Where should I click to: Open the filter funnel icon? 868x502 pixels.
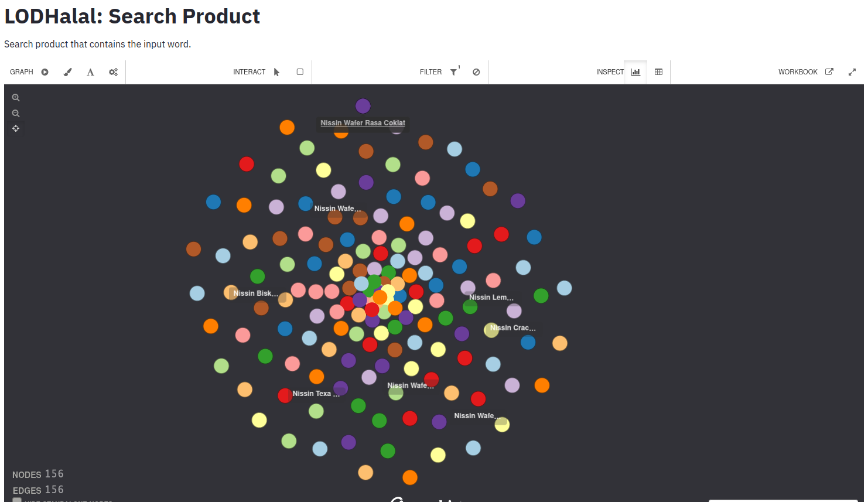[453, 71]
